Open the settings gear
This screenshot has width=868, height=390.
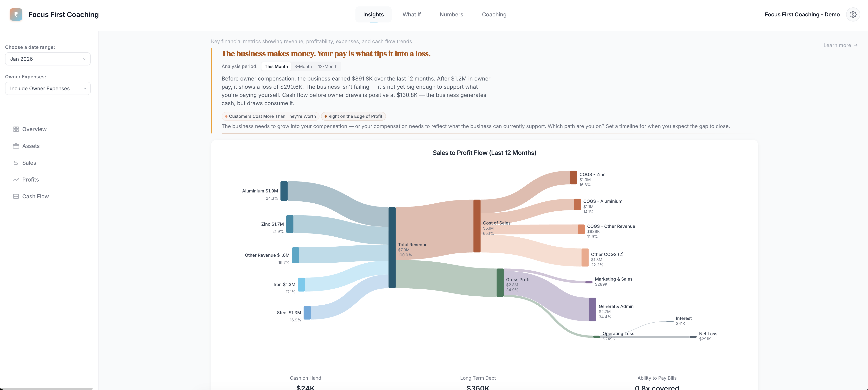tap(853, 14)
